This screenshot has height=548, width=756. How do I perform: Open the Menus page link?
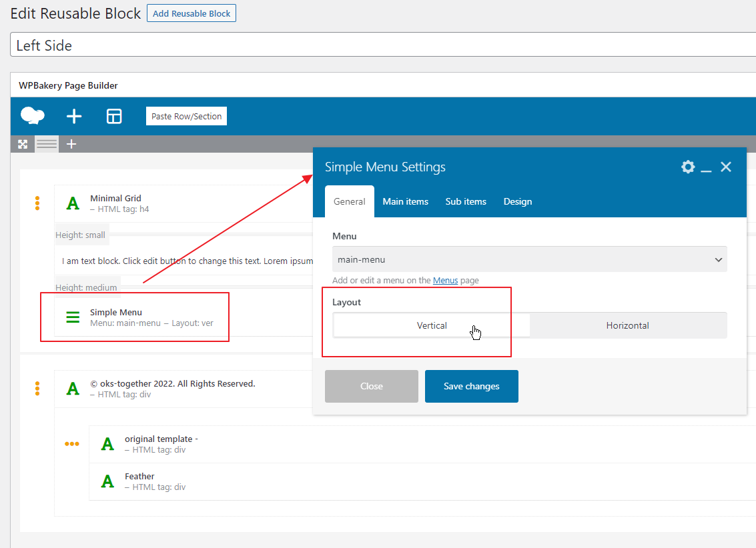point(446,280)
